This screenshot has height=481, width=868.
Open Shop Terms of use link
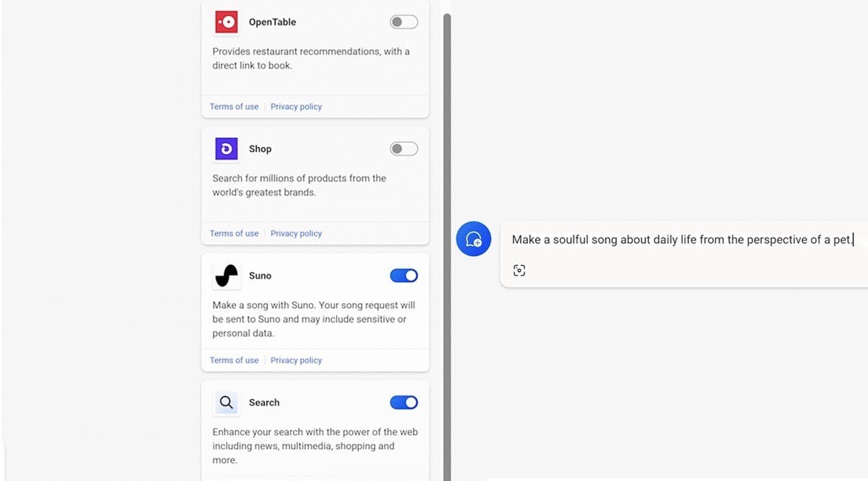tap(234, 233)
